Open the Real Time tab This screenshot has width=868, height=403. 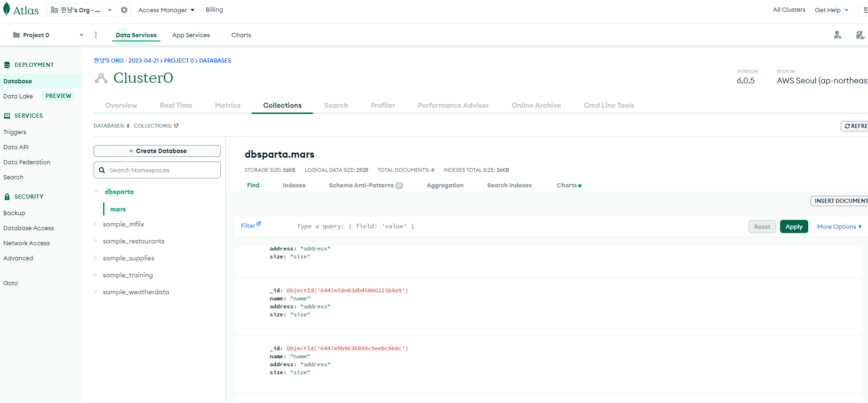pos(176,105)
